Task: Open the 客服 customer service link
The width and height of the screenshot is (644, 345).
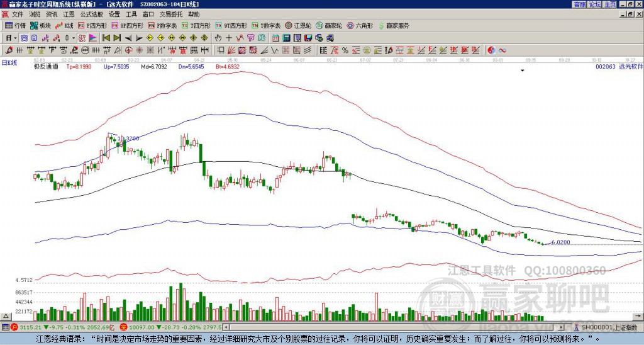Action: [x=579, y=4]
